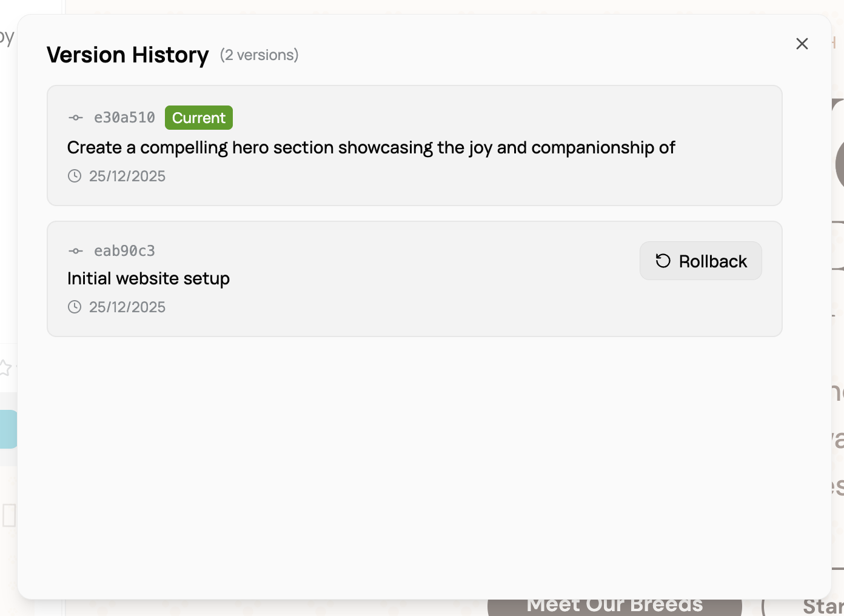The width and height of the screenshot is (844, 616).
Task: Click the hero section commit message
Action: [371, 147]
